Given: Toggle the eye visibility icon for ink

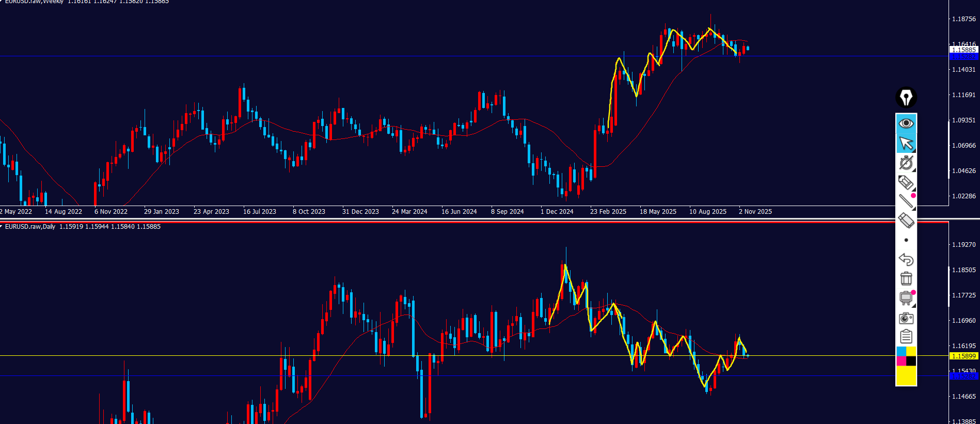Looking at the screenshot, I should pyautogui.click(x=906, y=123).
